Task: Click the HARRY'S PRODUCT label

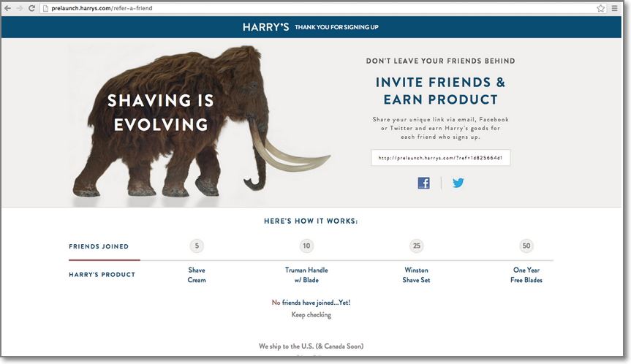Action: 102,275
